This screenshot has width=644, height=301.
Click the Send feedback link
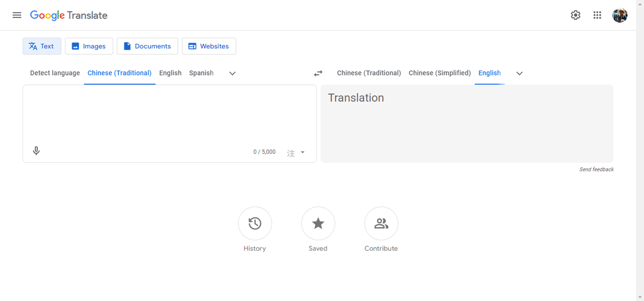(596, 169)
